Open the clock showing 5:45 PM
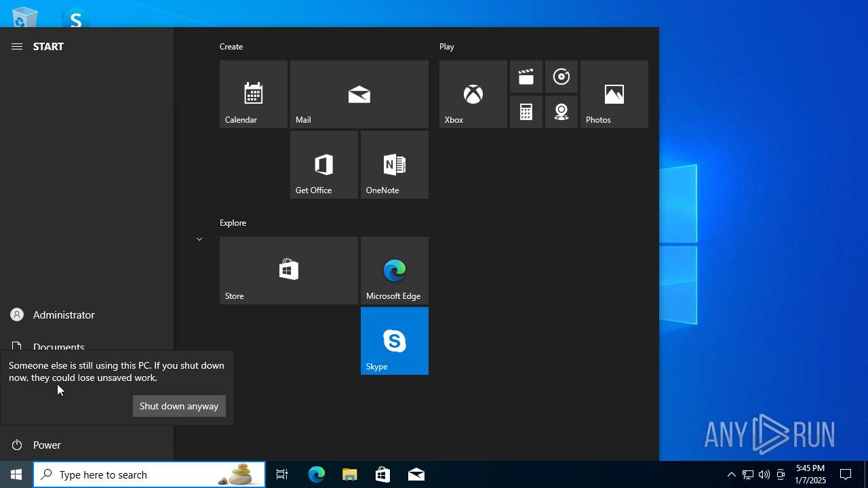Viewport: 868px width, 488px height. pyautogui.click(x=810, y=474)
